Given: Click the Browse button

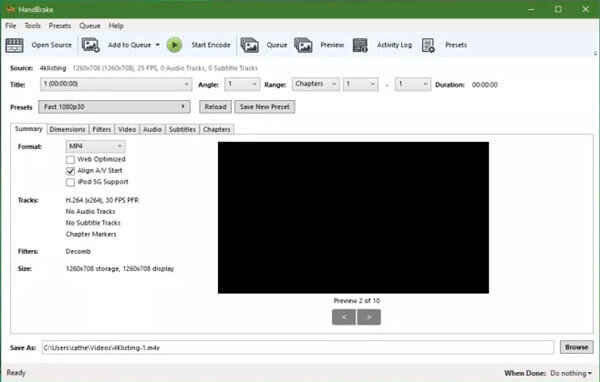Looking at the screenshot, I should 577,347.
